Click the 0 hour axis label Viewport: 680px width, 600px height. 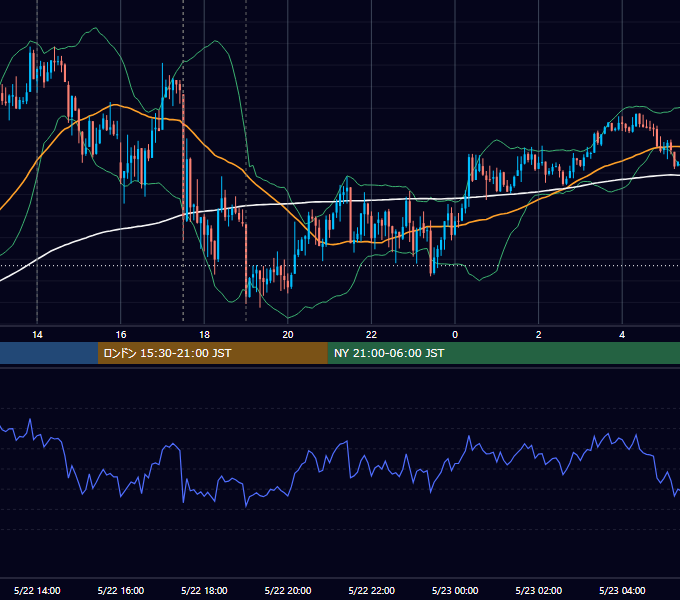tap(455, 335)
